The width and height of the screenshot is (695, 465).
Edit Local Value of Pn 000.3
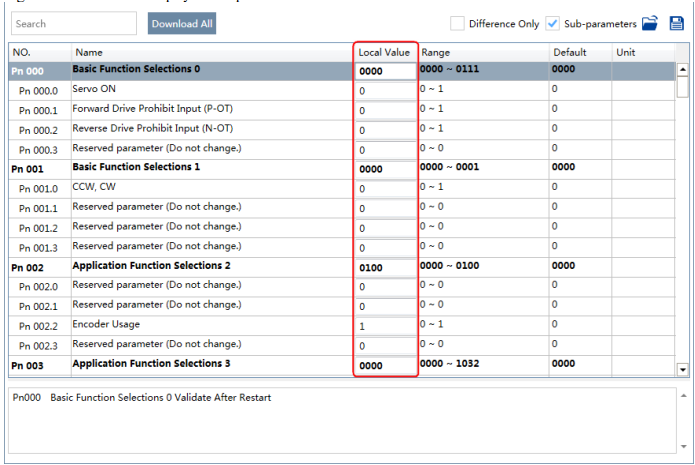[x=385, y=150]
